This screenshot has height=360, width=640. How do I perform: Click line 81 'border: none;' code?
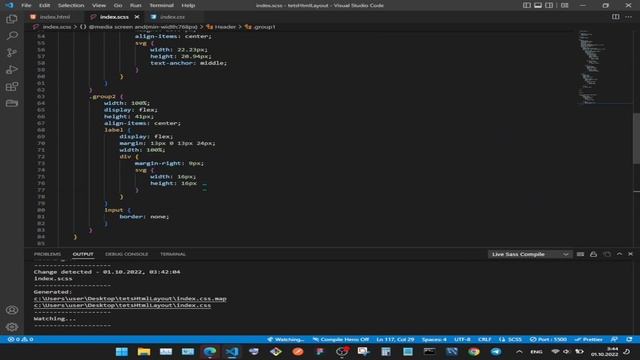click(x=144, y=217)
